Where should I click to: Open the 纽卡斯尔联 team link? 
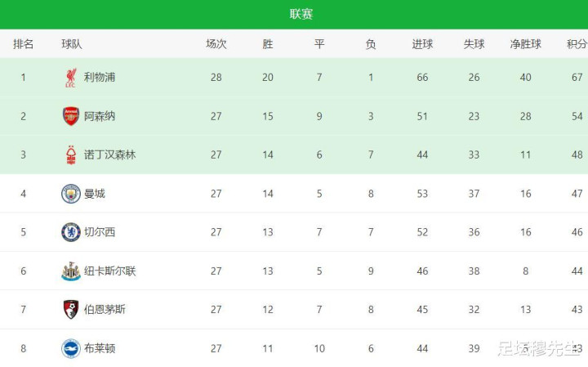(110, 271)
